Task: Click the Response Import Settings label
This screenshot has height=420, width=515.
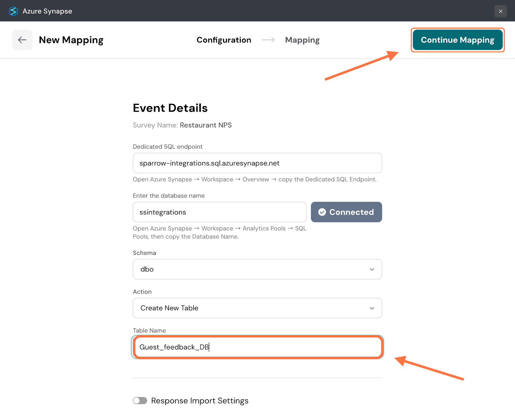Action: click(200, 401)
